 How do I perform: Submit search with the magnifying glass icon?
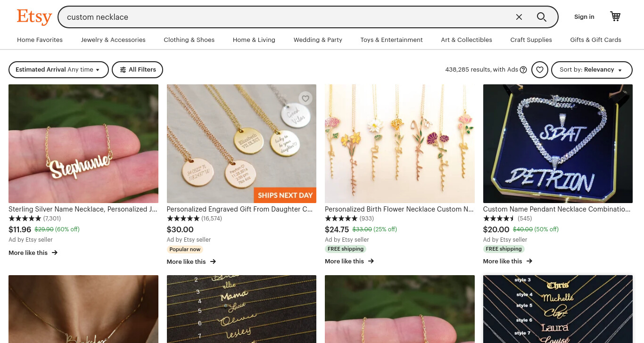(x=542, y=17)
